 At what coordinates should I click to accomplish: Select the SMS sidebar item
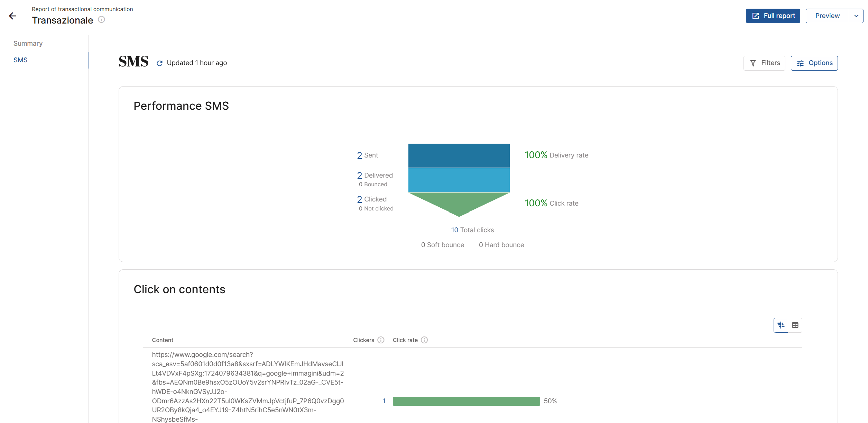(x=20, y=60)
